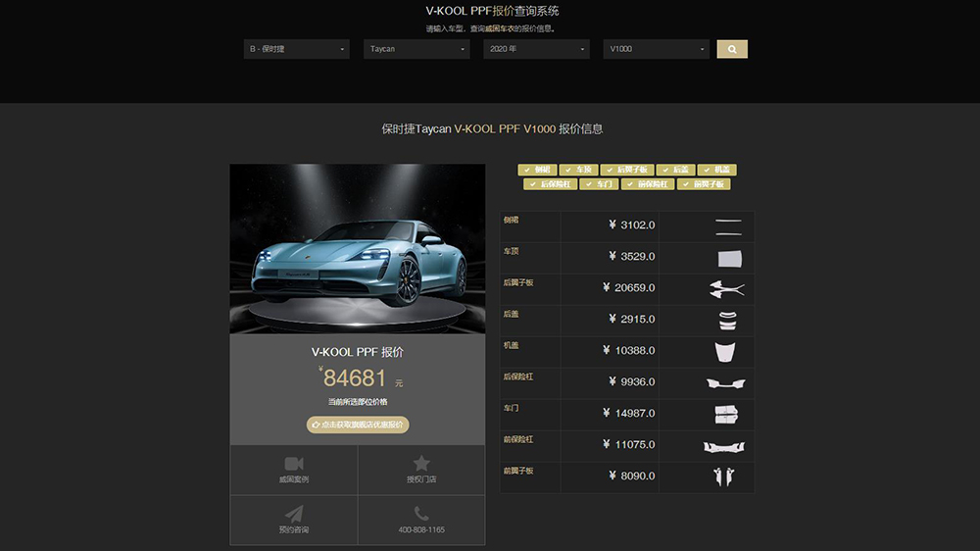Toggle the 后翼子板 checkbox tag
This screenshot has width=980, height=551.
click(x=627, y=170)
